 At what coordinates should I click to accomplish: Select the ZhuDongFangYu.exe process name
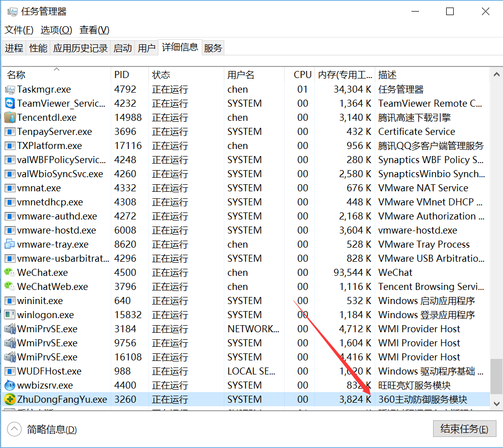[x=62, y=399]
